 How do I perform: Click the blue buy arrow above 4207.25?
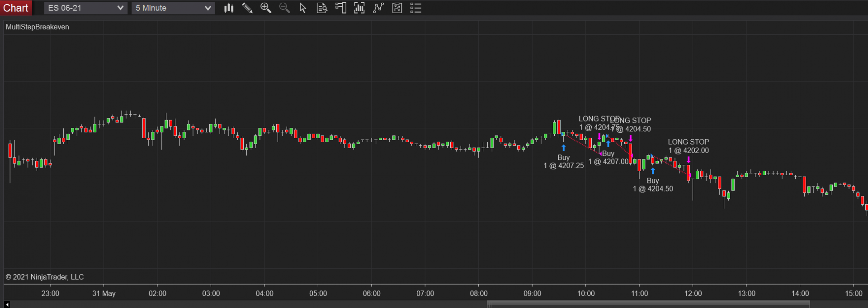point(563,148)
